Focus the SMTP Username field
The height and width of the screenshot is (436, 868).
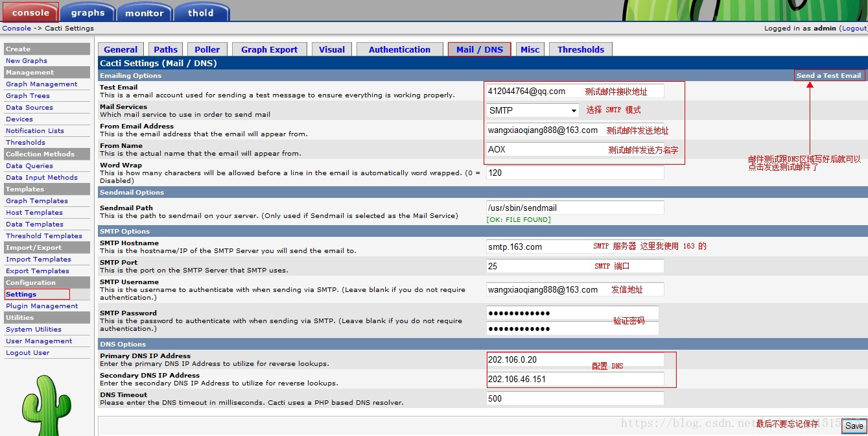point(575,290)
